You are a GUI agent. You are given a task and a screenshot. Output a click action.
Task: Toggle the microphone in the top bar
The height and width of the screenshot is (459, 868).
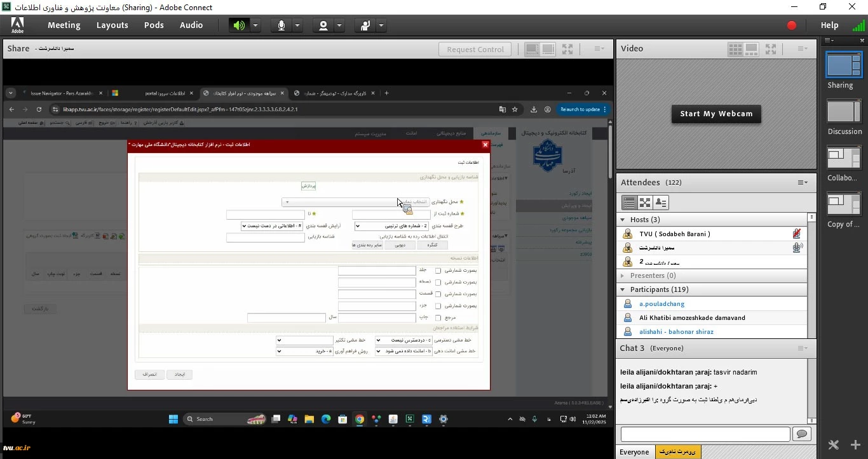pos(281,25)
